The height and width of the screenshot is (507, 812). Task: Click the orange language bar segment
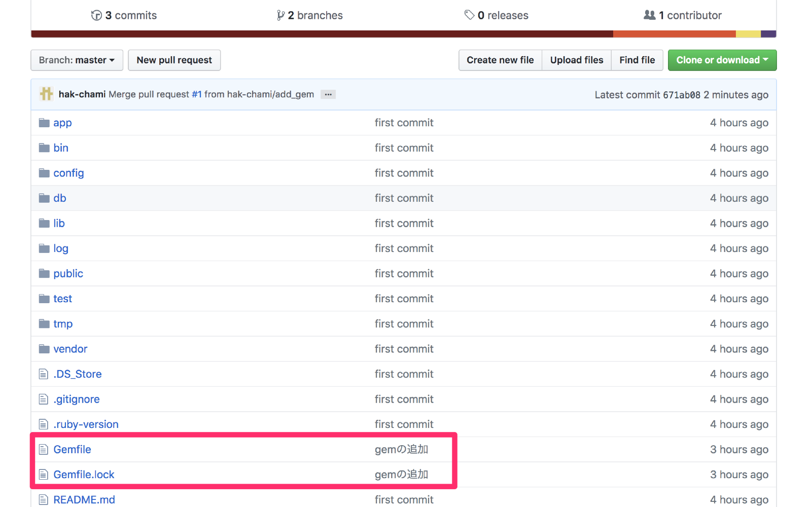coord(675,34)
